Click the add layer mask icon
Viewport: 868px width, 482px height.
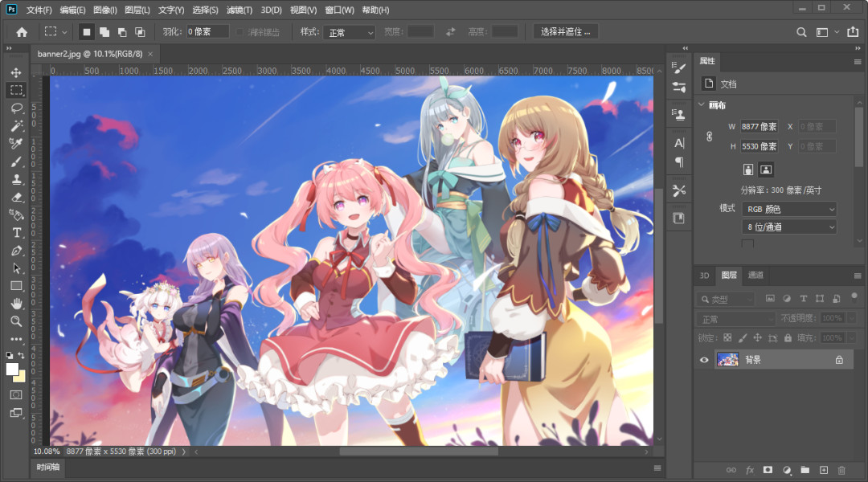(768, 470)
